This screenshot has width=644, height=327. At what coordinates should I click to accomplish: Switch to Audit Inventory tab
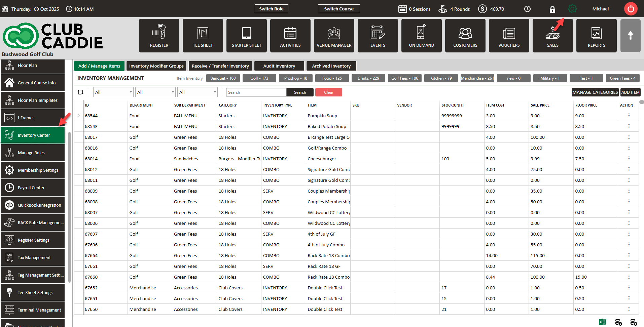point(279,66)
